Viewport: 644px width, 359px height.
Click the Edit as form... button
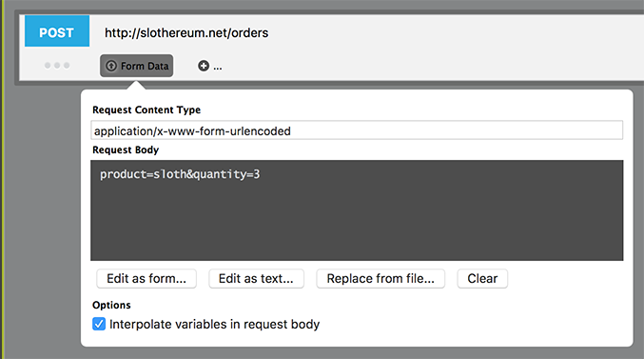146,279
